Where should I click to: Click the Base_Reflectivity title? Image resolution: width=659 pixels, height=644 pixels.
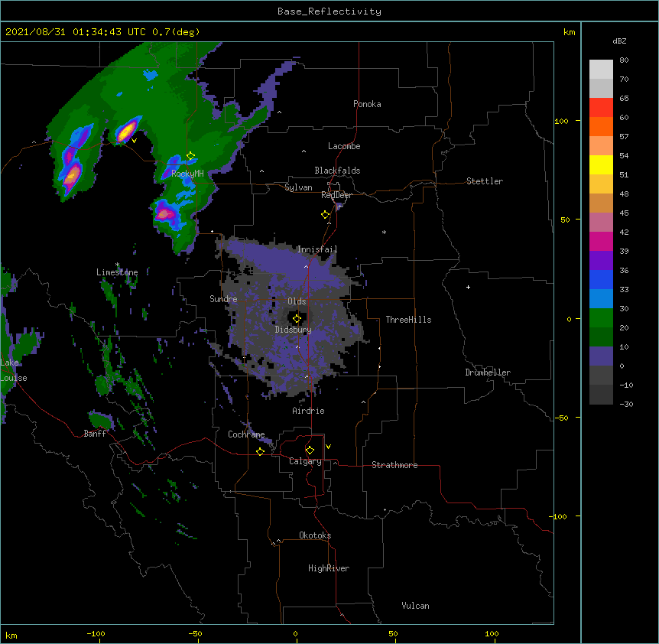329,11
